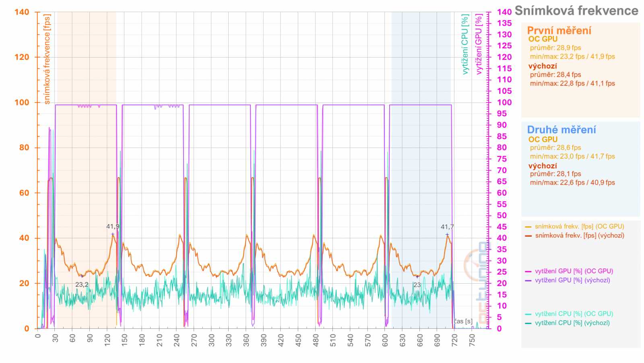The height and width of the screenshot is (363, 644).
Task: Click '360' on the time axis
Action: (x=246, y=340)
